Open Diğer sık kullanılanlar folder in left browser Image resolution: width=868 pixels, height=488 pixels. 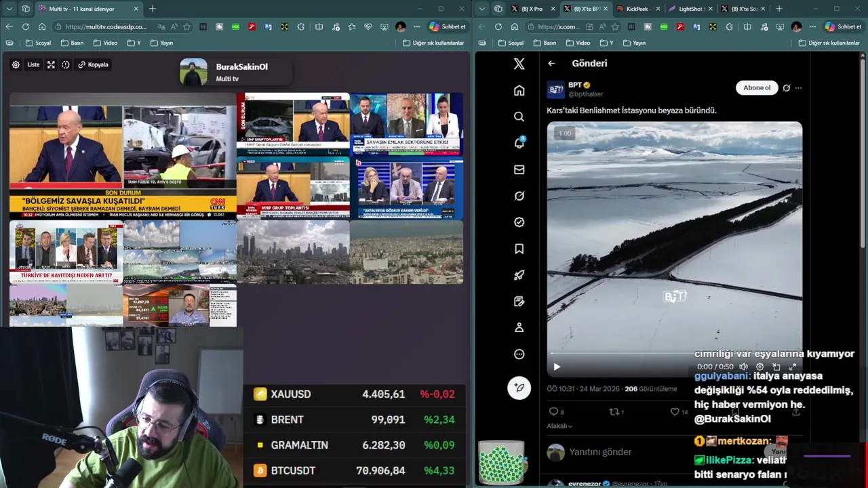[x=433, y=43]
